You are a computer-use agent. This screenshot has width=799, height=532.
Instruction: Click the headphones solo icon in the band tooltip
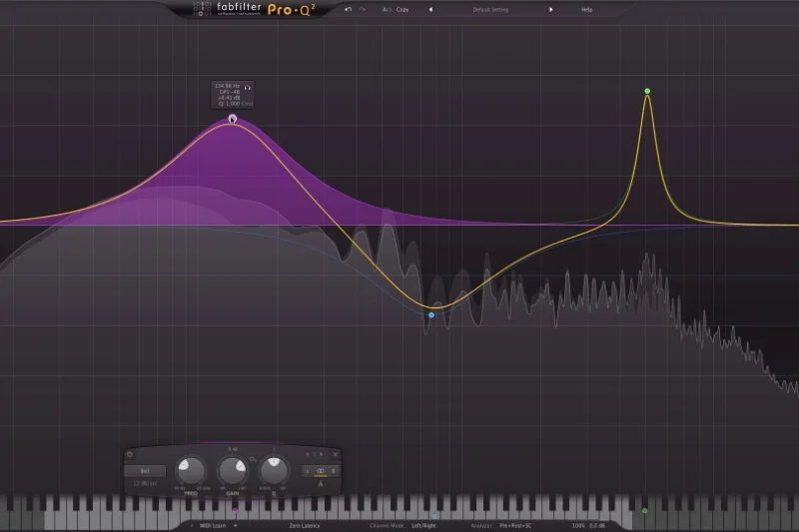(x=247, y=88)
